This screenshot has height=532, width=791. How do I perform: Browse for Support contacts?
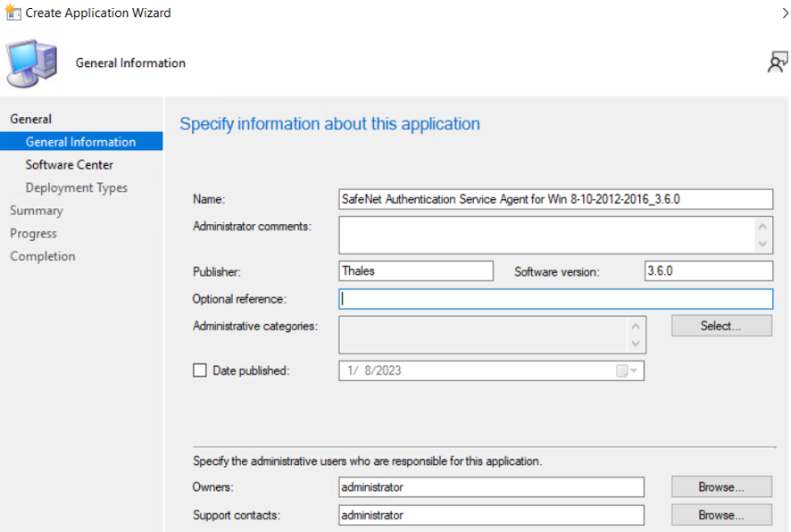coord(721,515)
